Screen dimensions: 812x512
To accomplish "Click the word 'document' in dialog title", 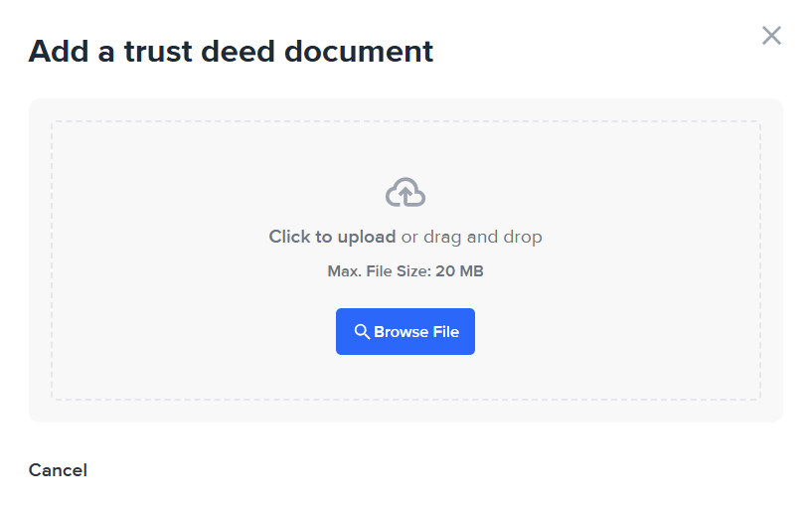I will coord(359,52).
